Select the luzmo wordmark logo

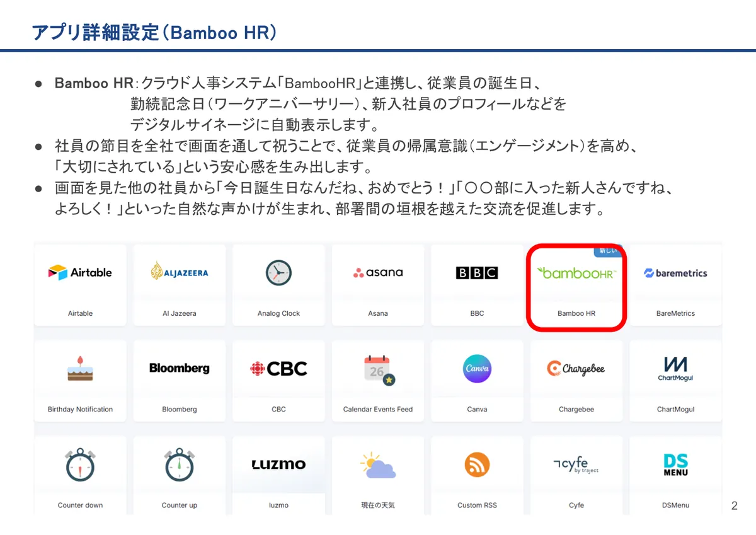[x=278, y=464]
